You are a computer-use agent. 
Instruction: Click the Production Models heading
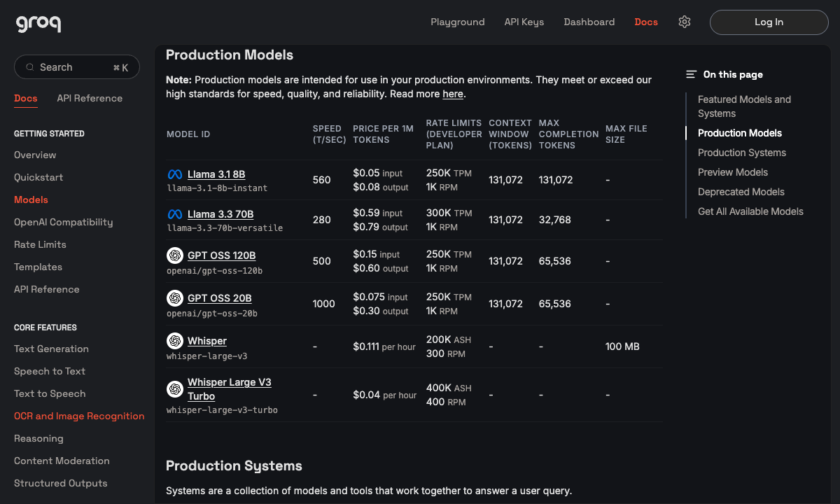[x=230, y=55]
